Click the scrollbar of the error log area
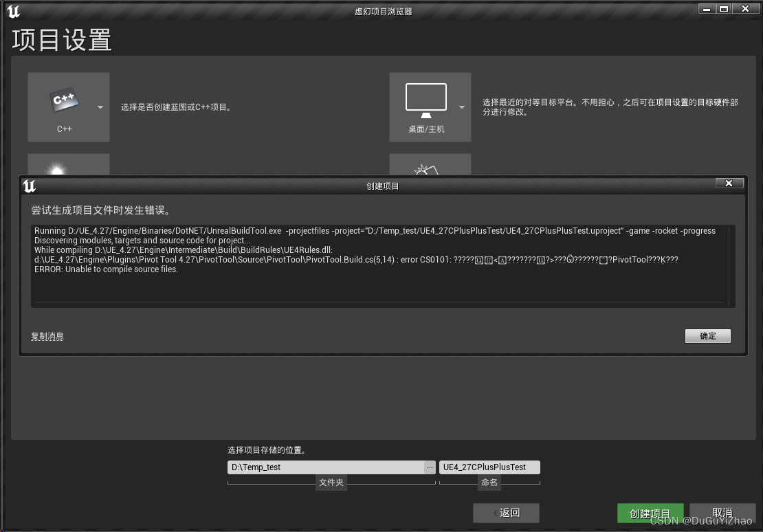 tap(728, 268)
